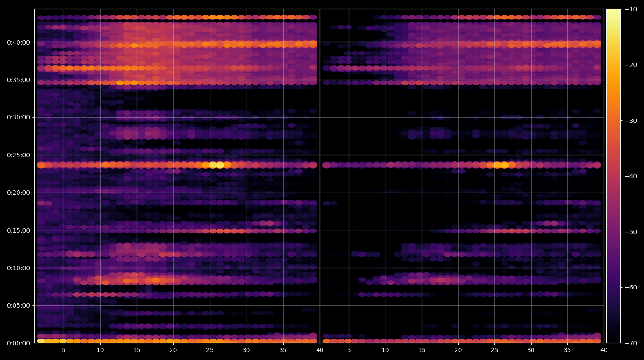Select the 0:20:00 time axis label
Viewport: 644px width, 360px height.
(x=19, y=193)
